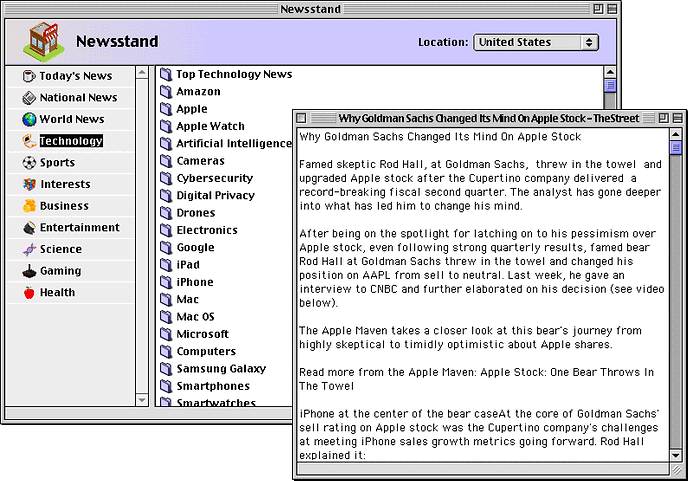Viewport: 690px width, 481px height.
Task: Open the Artificial Intelligence topic folder
Action: (233, 143)
